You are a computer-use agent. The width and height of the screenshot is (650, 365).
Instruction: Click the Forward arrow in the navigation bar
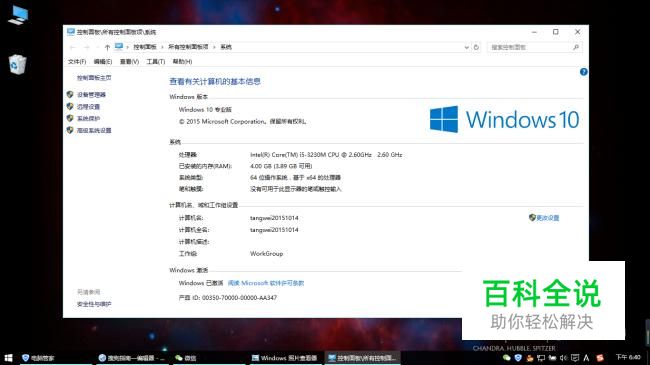coord(86,47)
